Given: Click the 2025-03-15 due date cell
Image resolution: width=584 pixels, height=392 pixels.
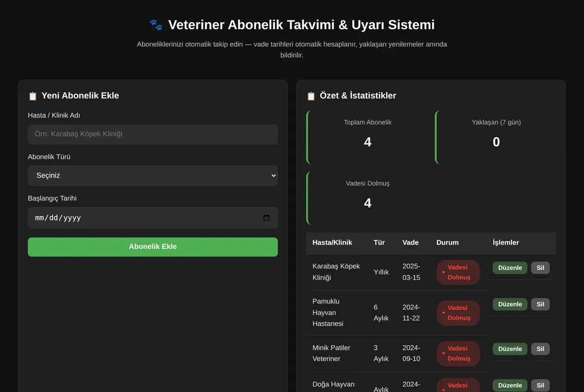Looking at the screenshot, I should coord(413,272).
